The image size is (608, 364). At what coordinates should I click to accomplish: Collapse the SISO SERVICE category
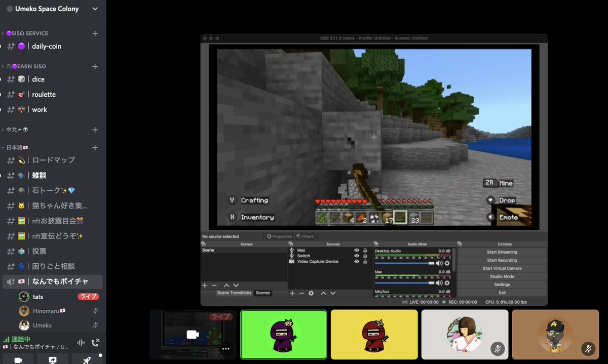pyautogui.click(x=26, y=33)
